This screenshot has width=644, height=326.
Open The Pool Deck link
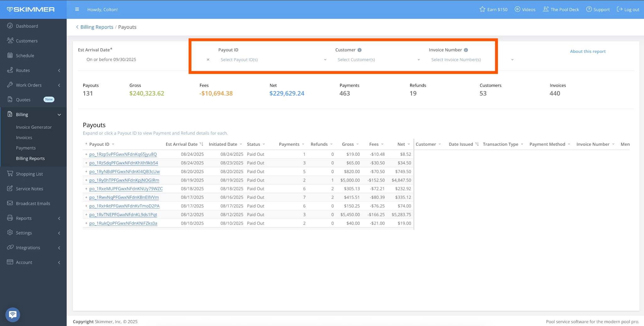click(561, 9)
